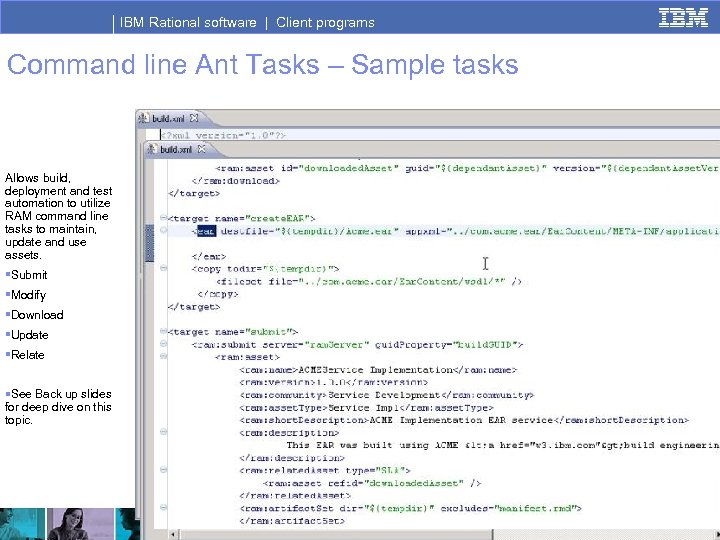
Task: Click the highlighted ear tag text
Action: (206, 231)
